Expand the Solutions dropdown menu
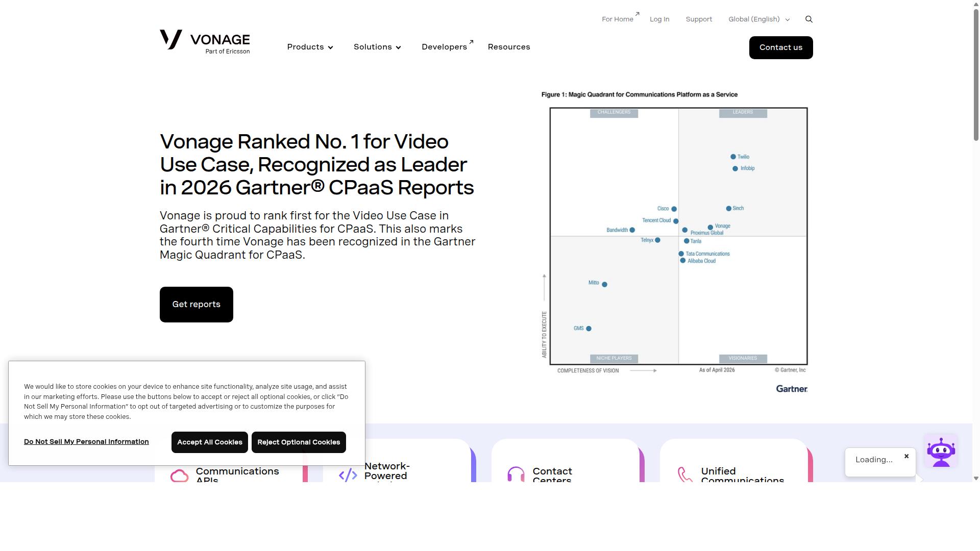 tap(377, 47)
